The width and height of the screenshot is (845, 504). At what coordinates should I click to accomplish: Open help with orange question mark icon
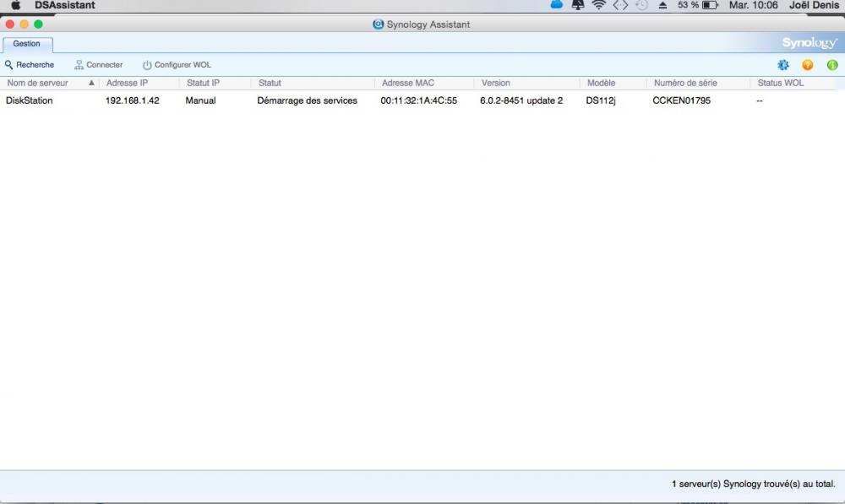(808, 65)
